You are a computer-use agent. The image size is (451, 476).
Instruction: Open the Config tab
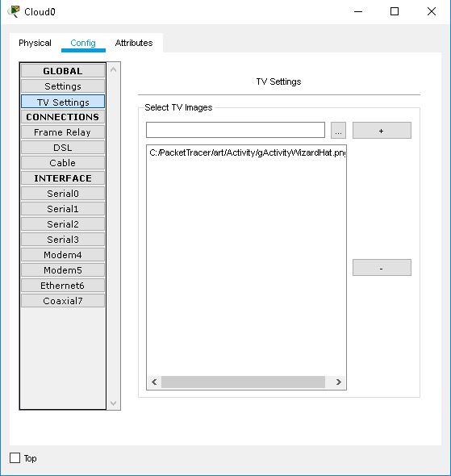click(83, 43)
